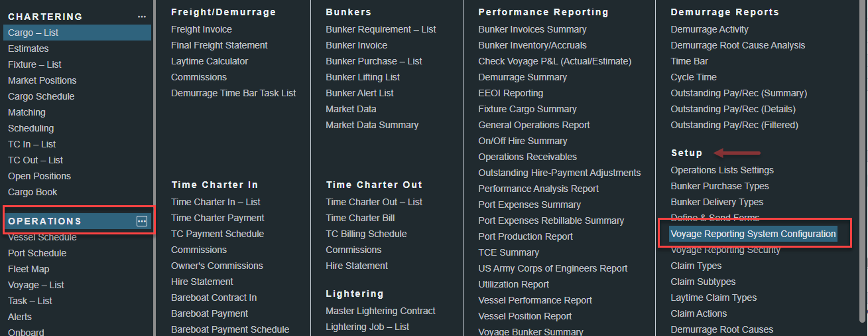Open Bunker Requirement – List

381,29
